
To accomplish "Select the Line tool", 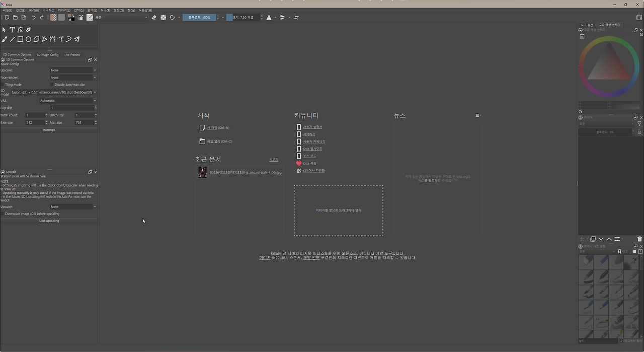I will coord(12,39).
